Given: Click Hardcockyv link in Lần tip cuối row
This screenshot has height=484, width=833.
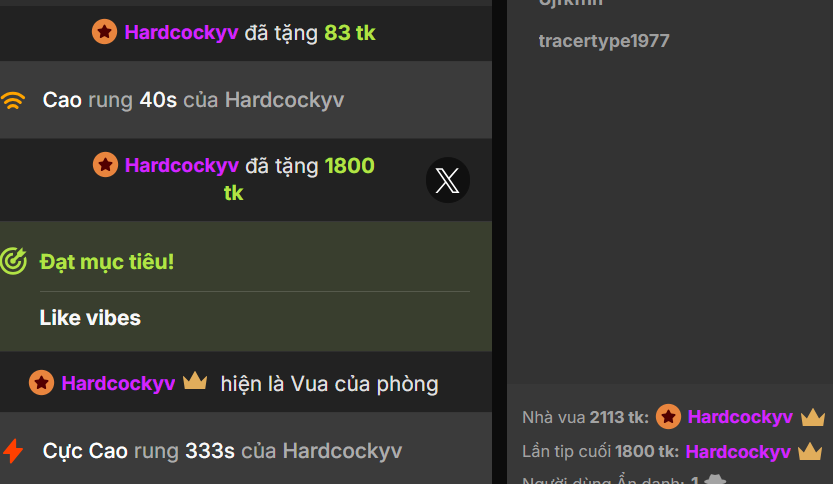Looking at the screenshot, I should (x=738, y=452).
